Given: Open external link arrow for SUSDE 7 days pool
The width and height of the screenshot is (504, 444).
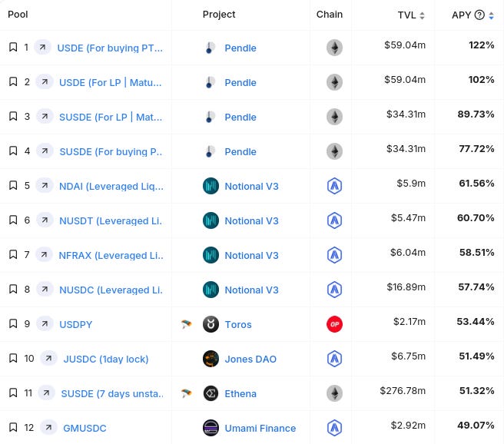Looking at the screenshot, I should tap(46, 393).
